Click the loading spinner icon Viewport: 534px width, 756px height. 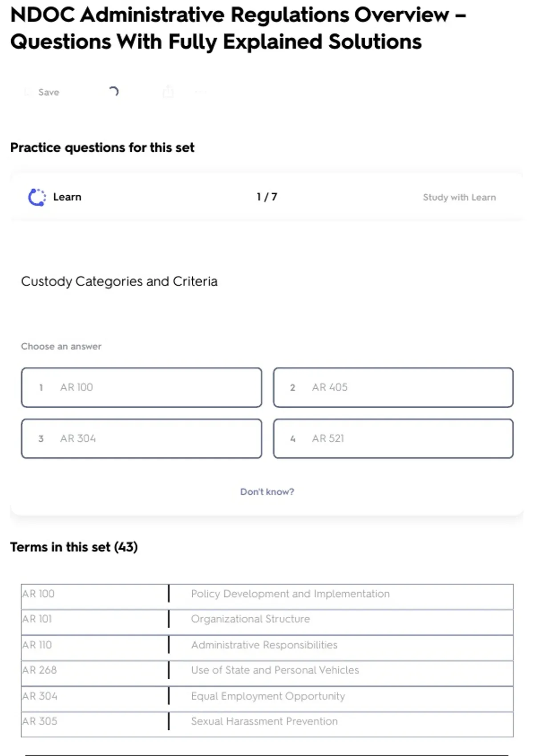[113, 92]
